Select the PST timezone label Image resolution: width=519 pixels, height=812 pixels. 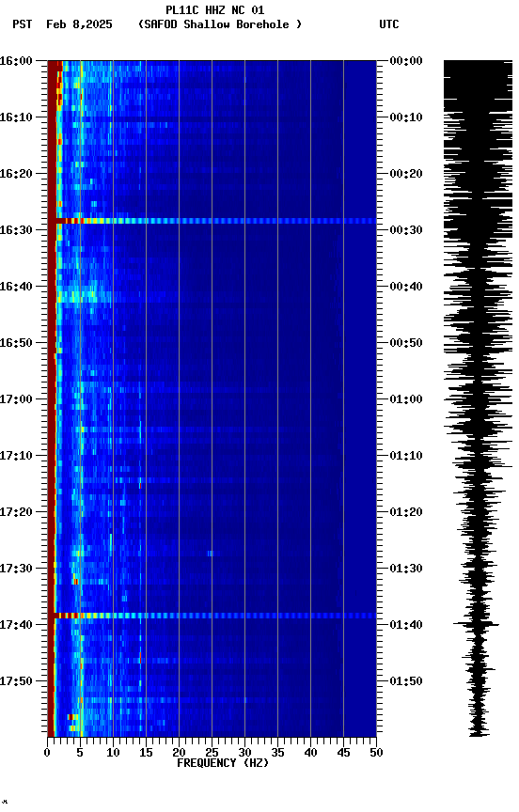[23, 24]
